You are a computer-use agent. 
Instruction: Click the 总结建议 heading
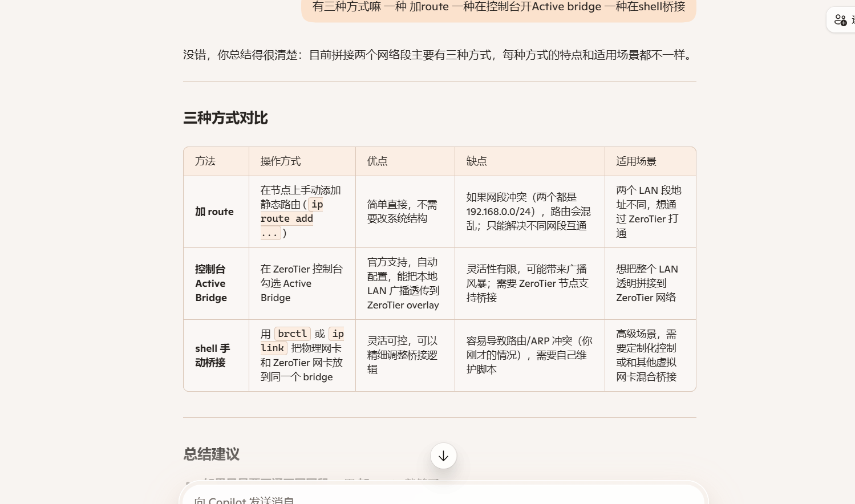pyautogui.click(x=212, y=454)
